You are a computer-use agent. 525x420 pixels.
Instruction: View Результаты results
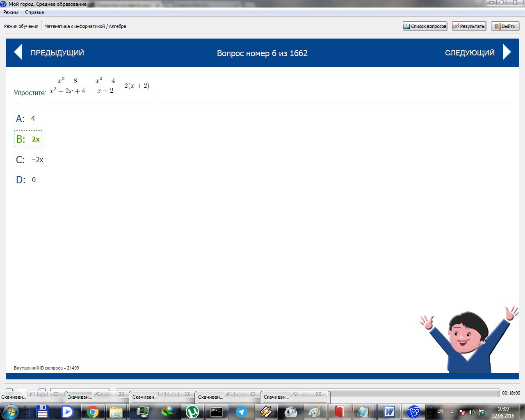pos(469,26)
